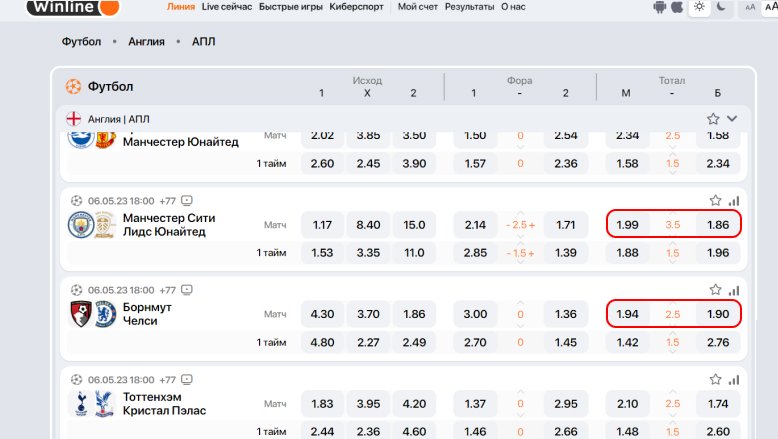The image size is (778, 439).
Task: Open statistics chart for Манчестер Сити match
Action: coord(733,200)
